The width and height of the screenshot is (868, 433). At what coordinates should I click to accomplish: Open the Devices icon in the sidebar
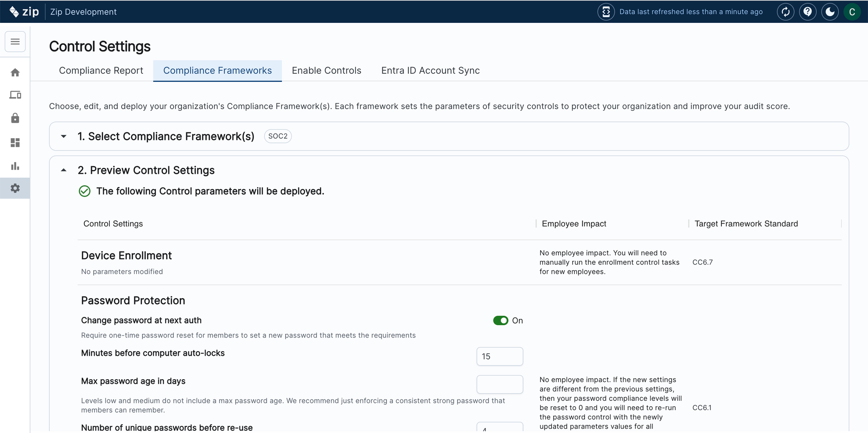pos(15,95)
